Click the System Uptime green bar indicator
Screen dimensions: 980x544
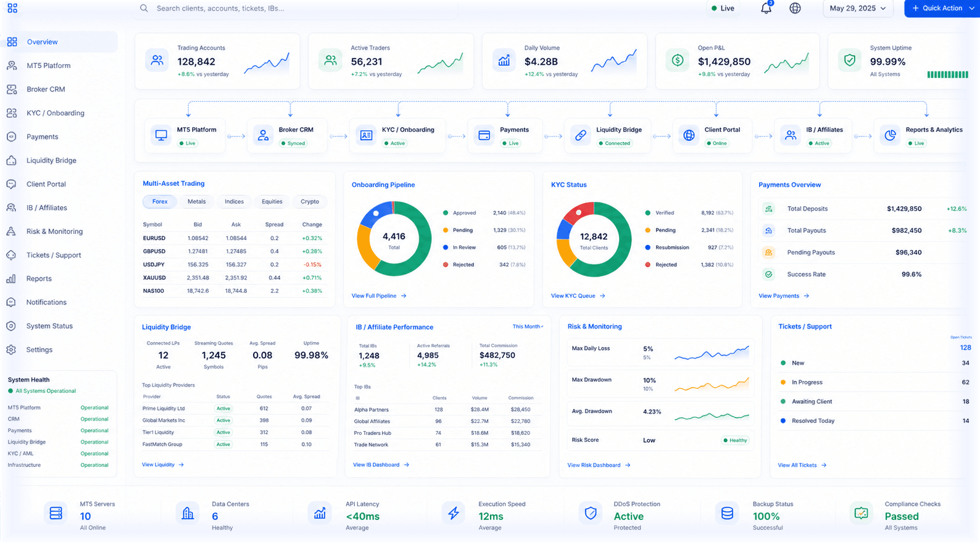point(947,75)
